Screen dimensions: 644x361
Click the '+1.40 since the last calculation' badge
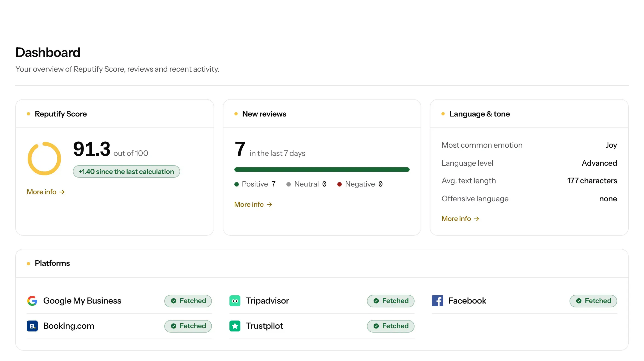[127, 171]
